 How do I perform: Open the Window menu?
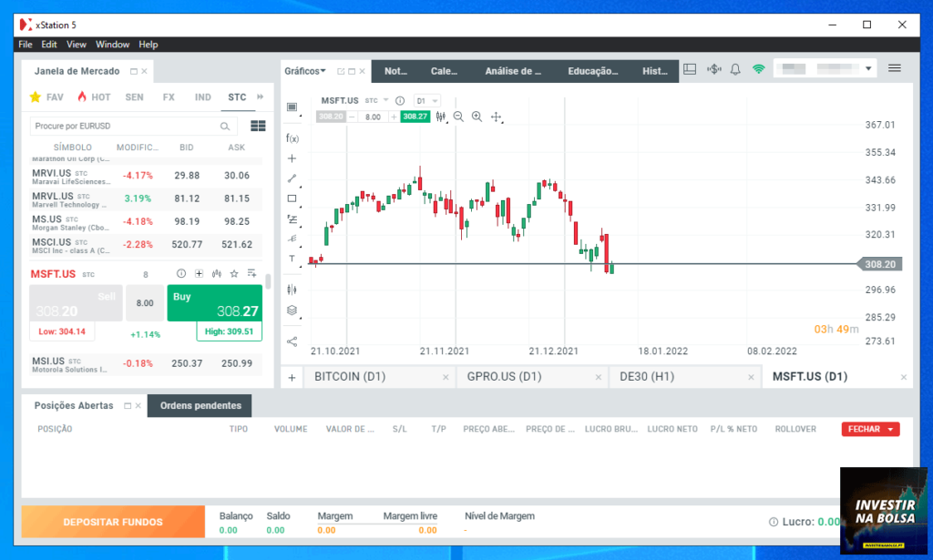click(x=112, y=45)
